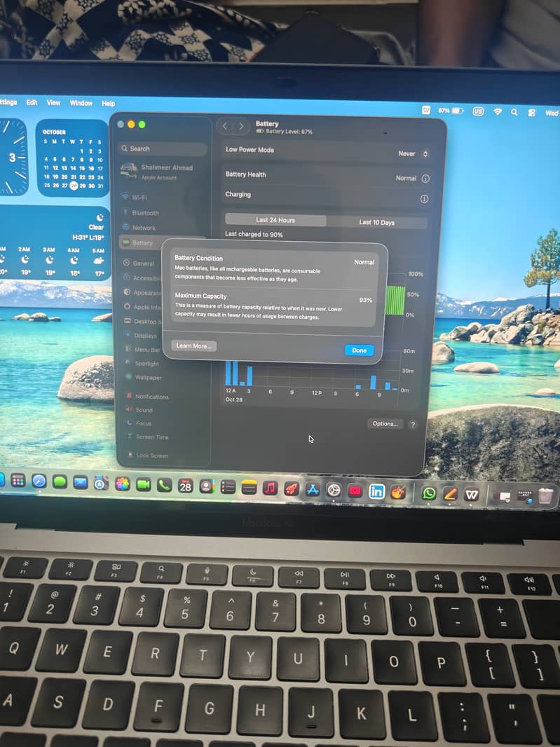
Task: Click the Options button
Action: [385, 423]
